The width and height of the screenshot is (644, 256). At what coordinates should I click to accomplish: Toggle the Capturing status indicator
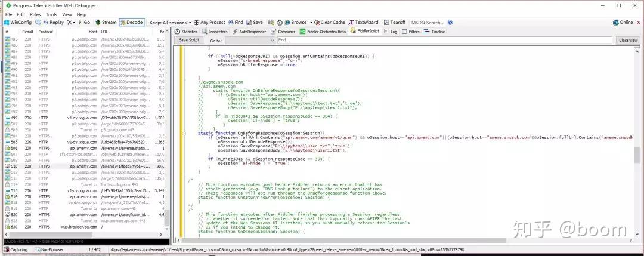pos(16,249)
